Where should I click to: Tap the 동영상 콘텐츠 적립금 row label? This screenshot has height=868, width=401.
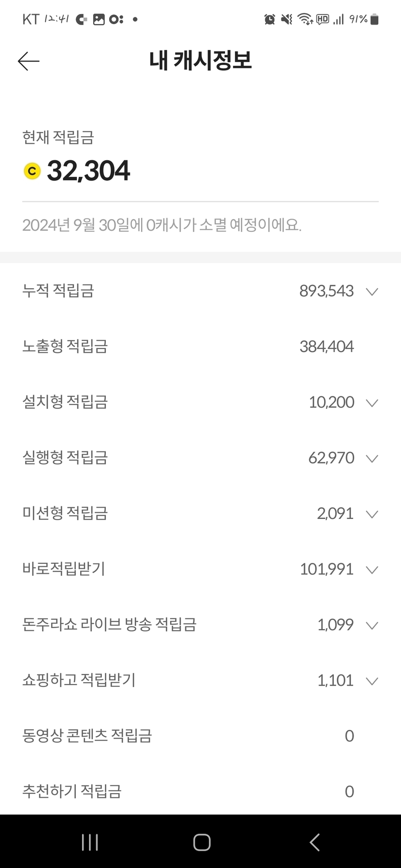tap(87, 736)
